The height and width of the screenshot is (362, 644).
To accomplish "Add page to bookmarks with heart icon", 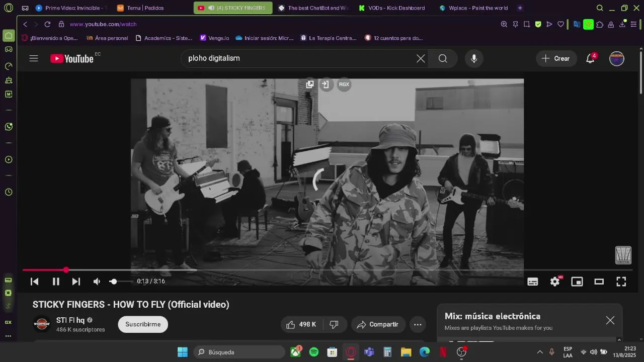I will [x=560, y=24].
